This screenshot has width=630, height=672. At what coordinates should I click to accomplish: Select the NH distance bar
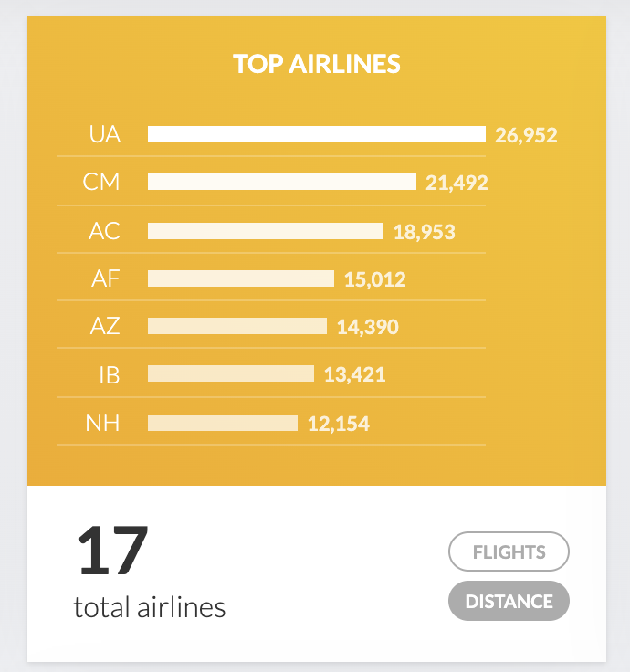coord(222,423)
